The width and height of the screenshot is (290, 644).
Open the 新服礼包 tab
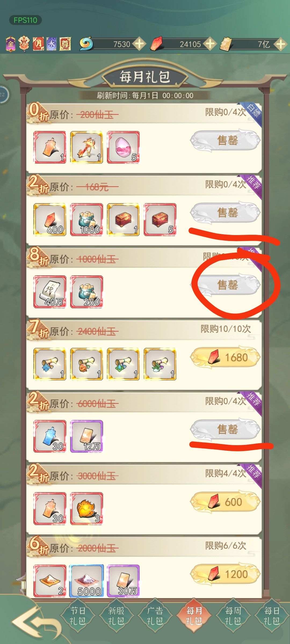pyautogui.click(x=116, y=616)
